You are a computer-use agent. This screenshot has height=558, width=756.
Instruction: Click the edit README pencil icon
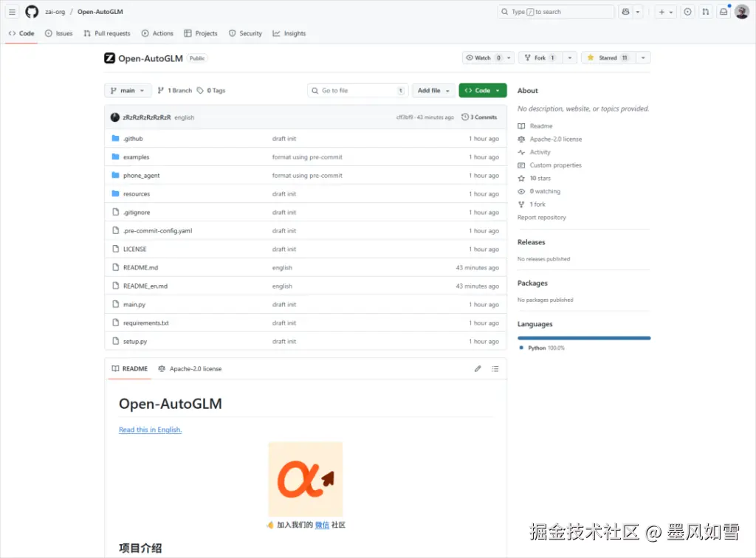[478, 368]
